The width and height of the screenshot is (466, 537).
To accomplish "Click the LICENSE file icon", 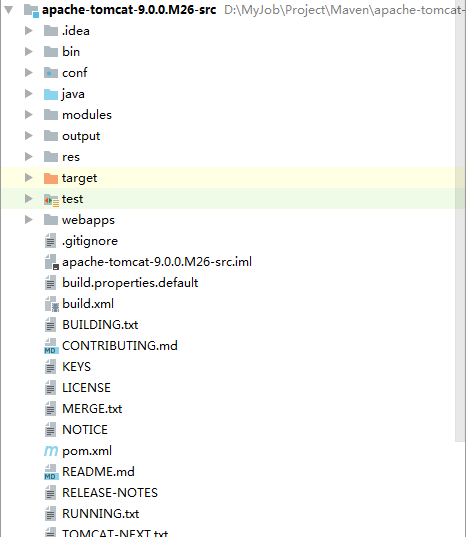I will 51,388.
